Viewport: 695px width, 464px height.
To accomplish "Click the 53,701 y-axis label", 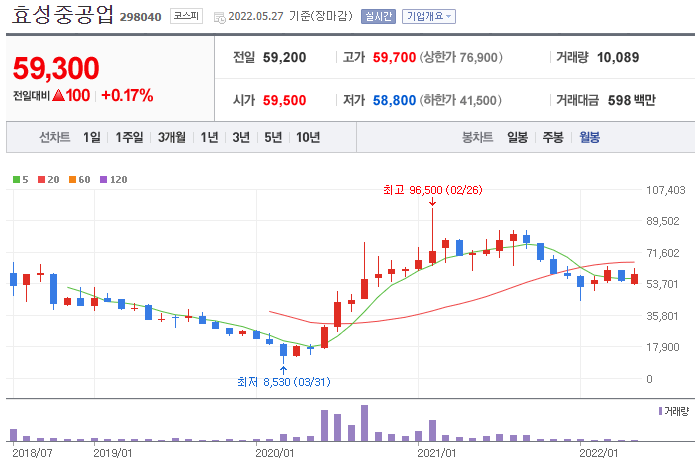I will coord(662,284).
